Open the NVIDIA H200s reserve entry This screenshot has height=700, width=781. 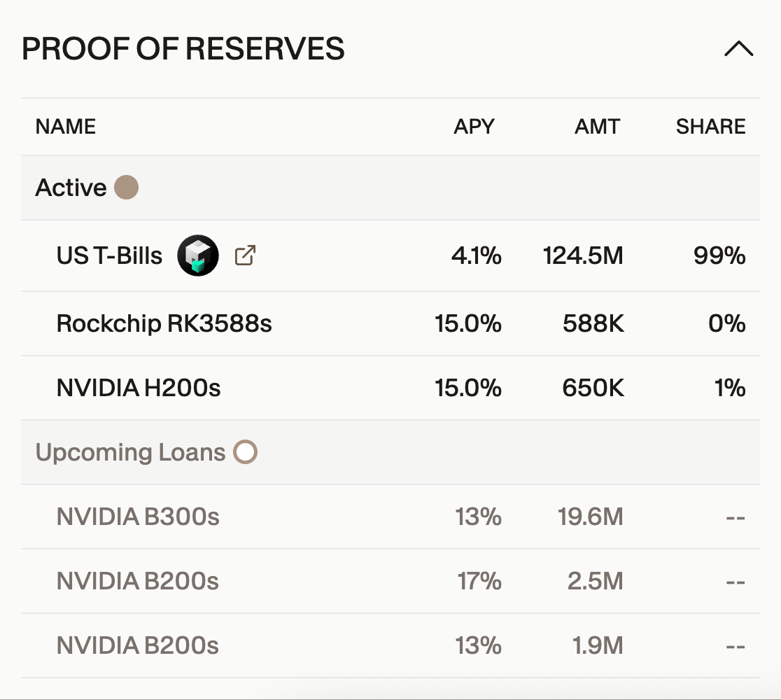click(x=139, y=388)
